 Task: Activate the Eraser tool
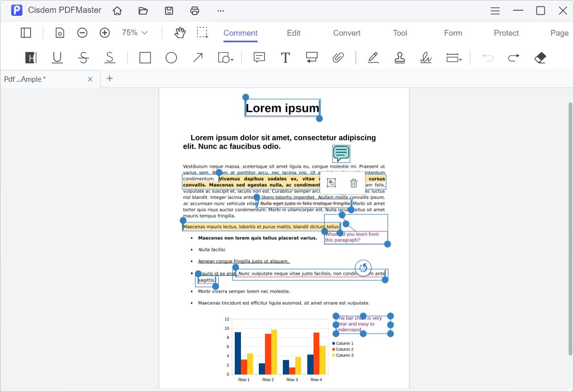coord(540,58)
